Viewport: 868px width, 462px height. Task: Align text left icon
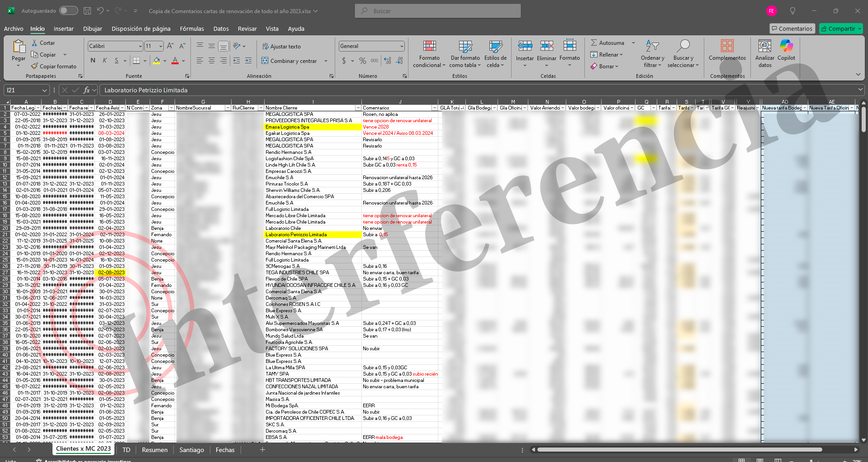200,61
